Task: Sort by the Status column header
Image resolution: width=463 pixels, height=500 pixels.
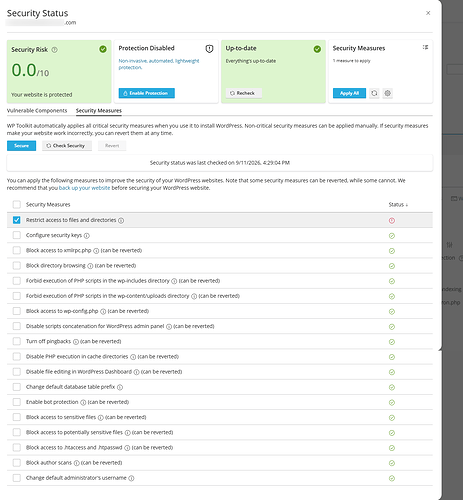Action: pos(398,205)
